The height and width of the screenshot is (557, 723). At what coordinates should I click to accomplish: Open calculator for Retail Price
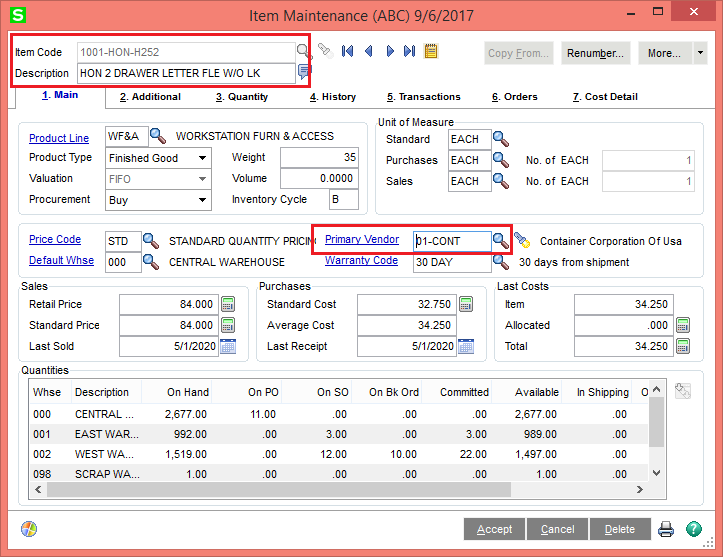[x=228, y=304]
